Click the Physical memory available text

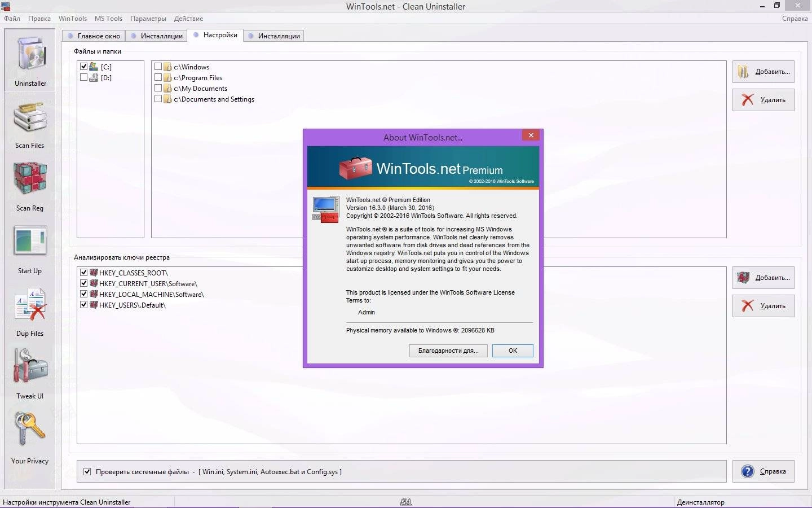(x=420, y=330)
